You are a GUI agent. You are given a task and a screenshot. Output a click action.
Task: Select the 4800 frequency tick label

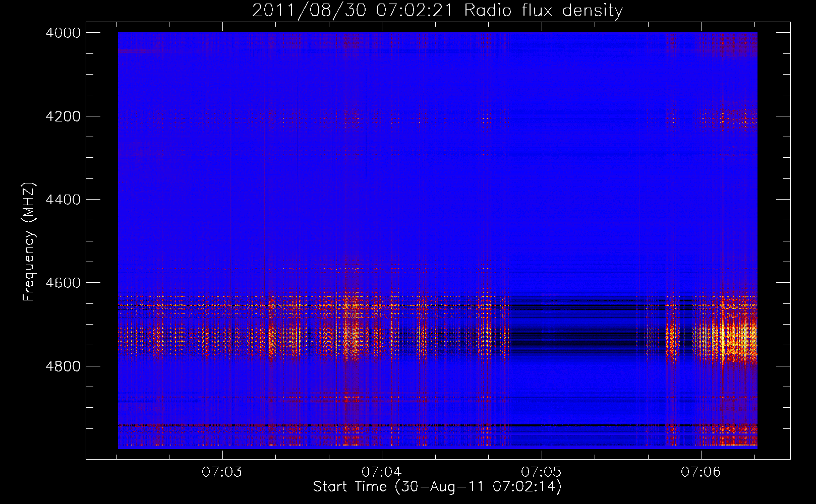63,366
